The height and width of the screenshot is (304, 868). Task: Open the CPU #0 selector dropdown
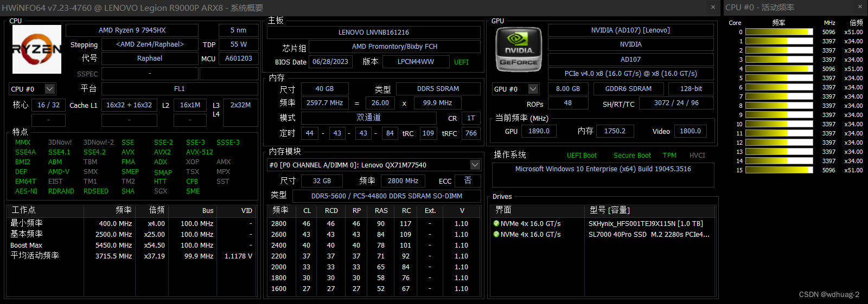[50, 89]
